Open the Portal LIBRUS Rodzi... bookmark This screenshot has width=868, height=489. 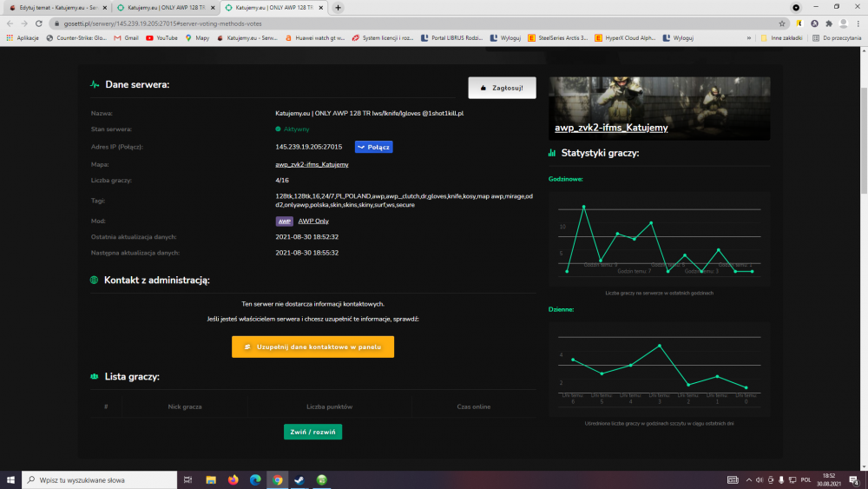(x=451, y=37)
